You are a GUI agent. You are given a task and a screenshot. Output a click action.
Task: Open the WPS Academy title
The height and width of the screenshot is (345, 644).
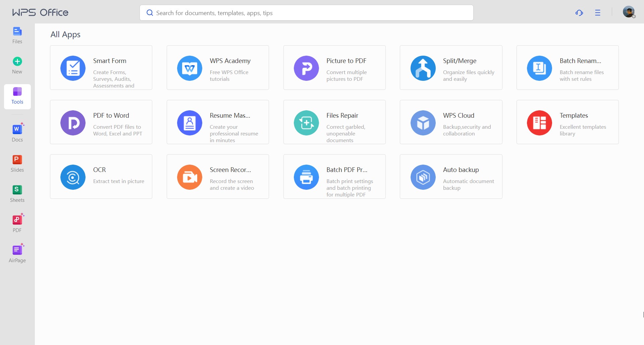230,61
